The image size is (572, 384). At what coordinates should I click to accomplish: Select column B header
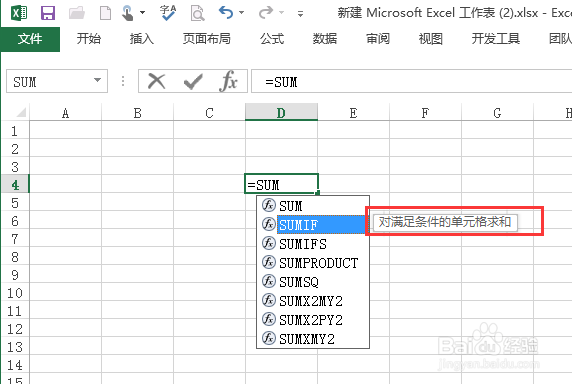pyautogui.click(x=137, y=113)
